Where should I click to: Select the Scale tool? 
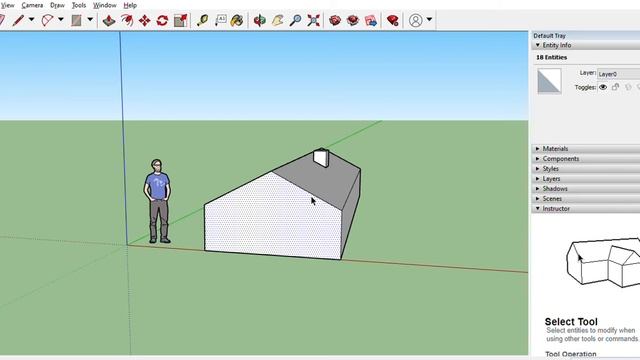180,20
